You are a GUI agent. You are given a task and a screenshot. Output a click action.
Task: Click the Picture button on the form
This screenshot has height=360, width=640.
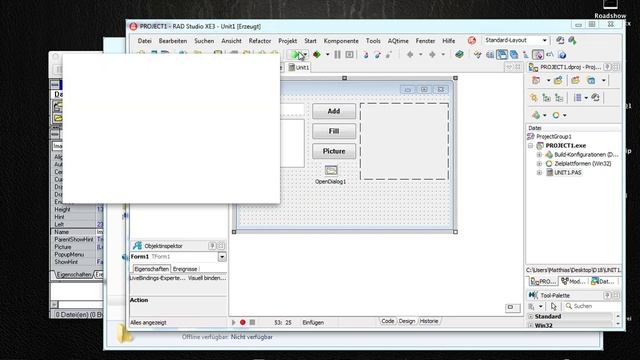(334, 151)
